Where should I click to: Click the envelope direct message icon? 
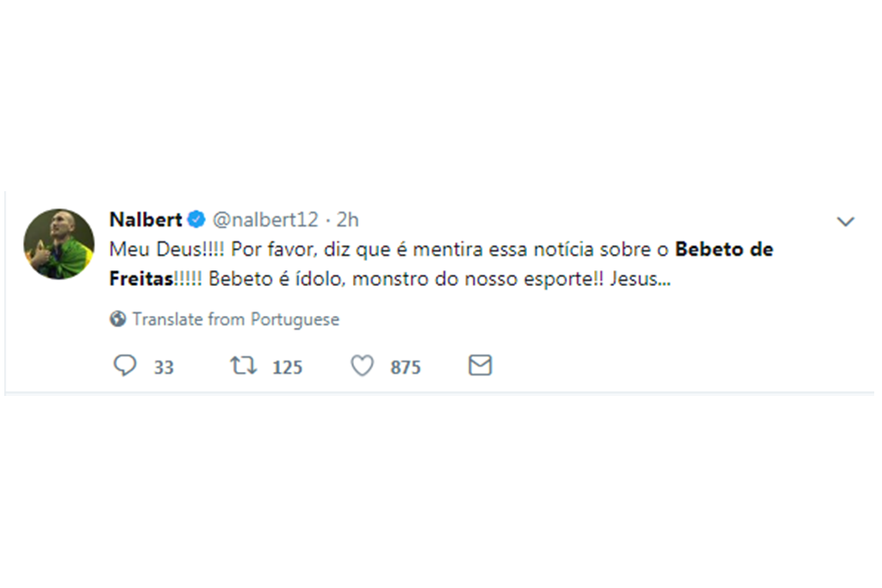480,366
